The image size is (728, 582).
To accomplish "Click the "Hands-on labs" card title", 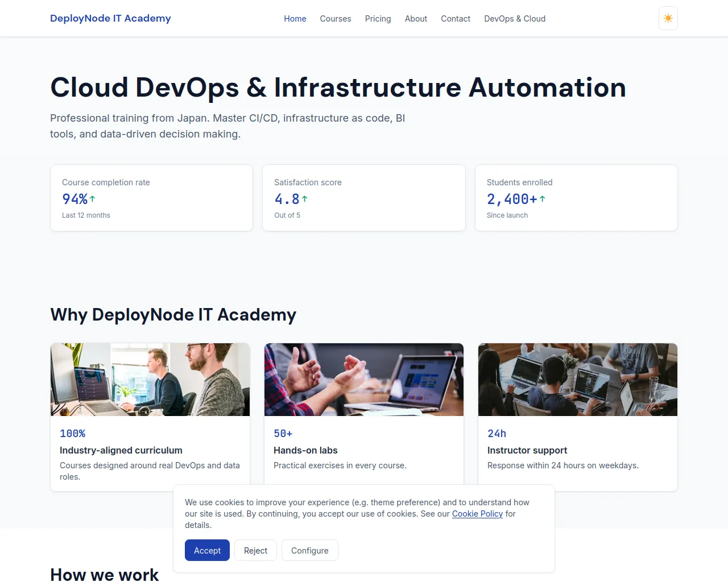I will pos(305,450).
